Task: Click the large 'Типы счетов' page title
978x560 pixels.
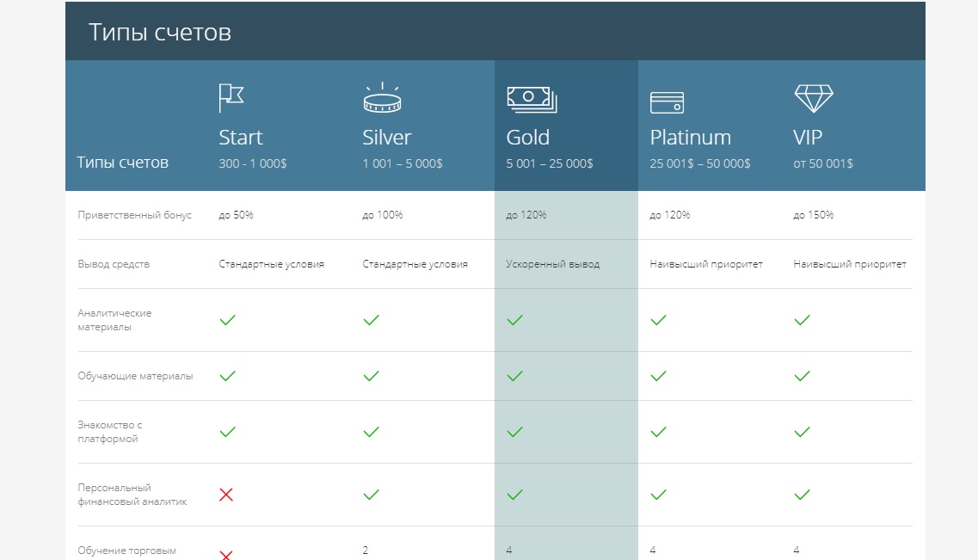Action: (x=160, y=32)
